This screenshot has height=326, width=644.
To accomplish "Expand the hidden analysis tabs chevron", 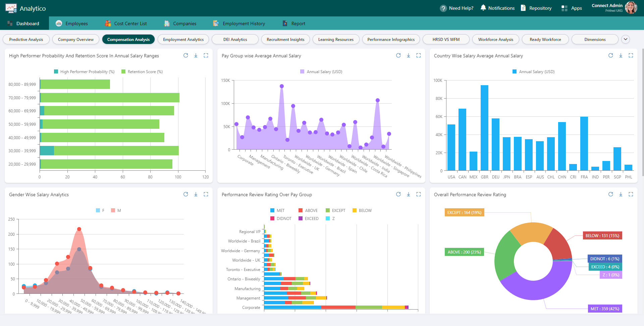I will click(x=626, y=39).
